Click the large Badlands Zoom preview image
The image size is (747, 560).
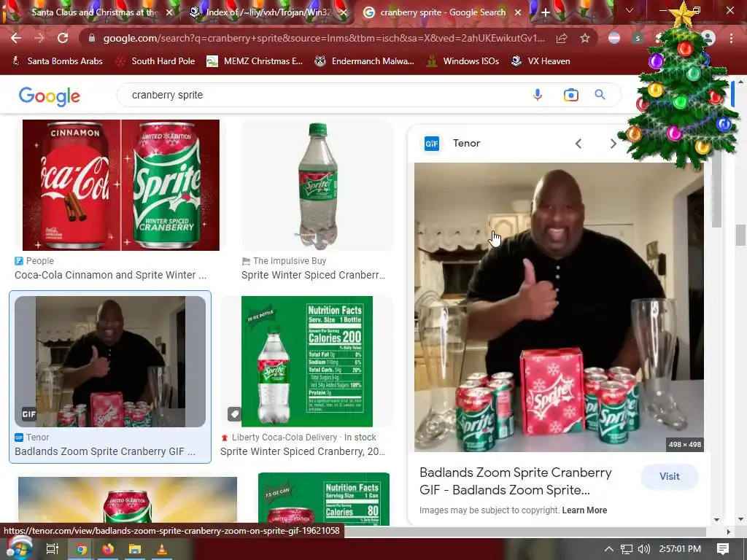[559, 307]
